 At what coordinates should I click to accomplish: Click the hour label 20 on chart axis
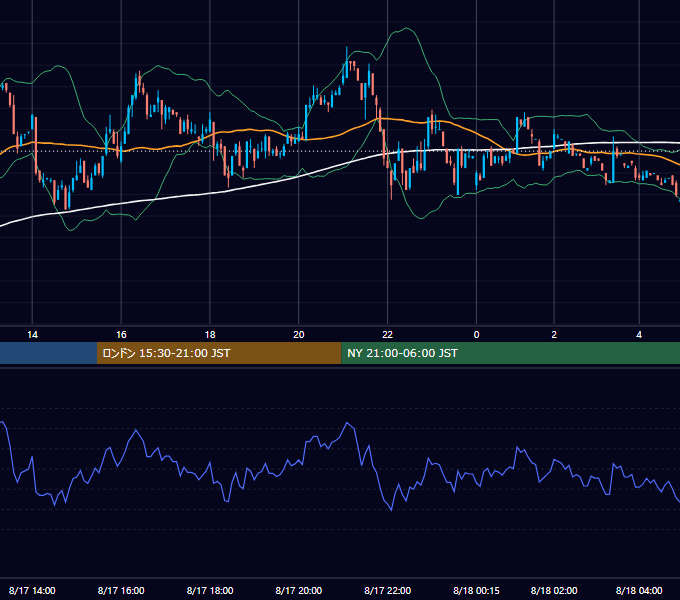(x=299, y=335)
